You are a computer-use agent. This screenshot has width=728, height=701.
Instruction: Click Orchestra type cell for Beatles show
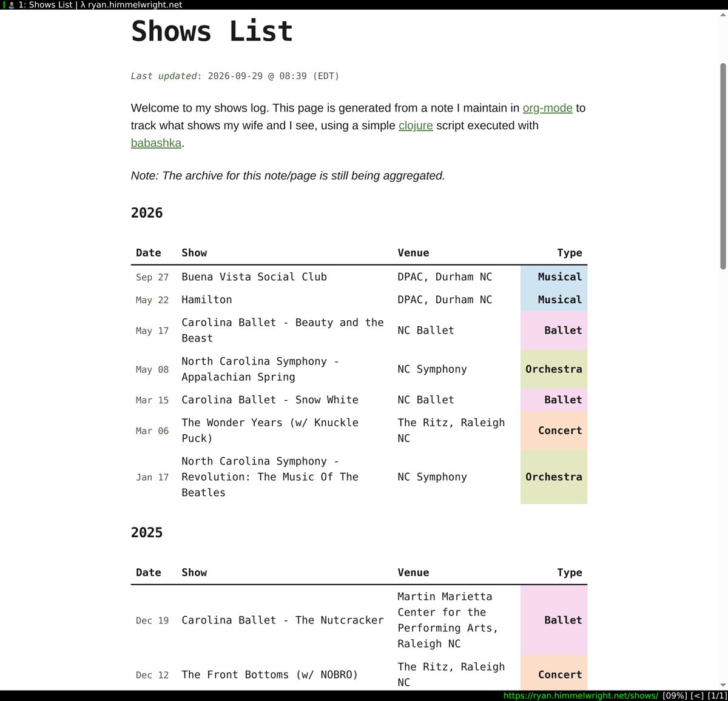(554, 477)
